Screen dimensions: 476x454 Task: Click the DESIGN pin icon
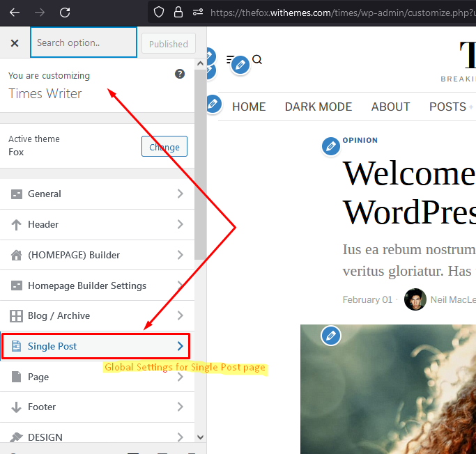(17, 437)
